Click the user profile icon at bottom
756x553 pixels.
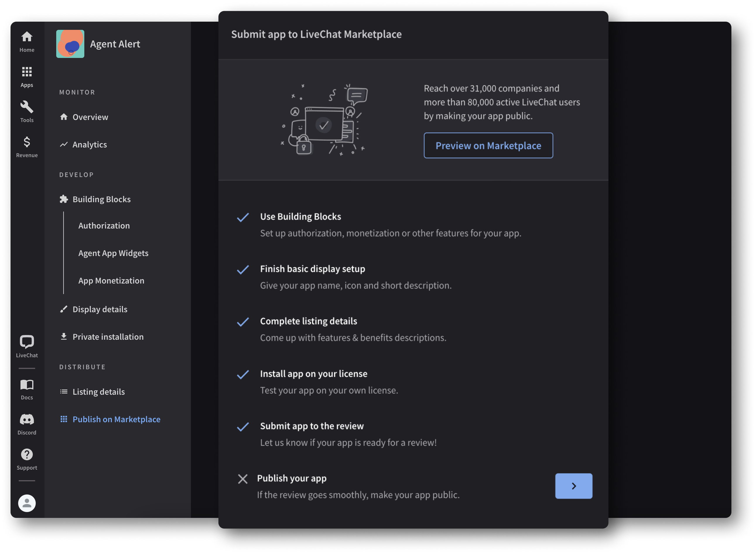click(26, 503)
